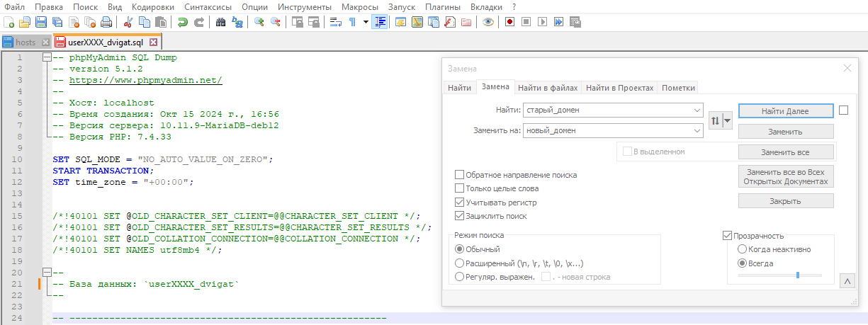Screen dimensions: 868x325
Task: Click the binoculars Find icon
Action: [x=220, y=22]
